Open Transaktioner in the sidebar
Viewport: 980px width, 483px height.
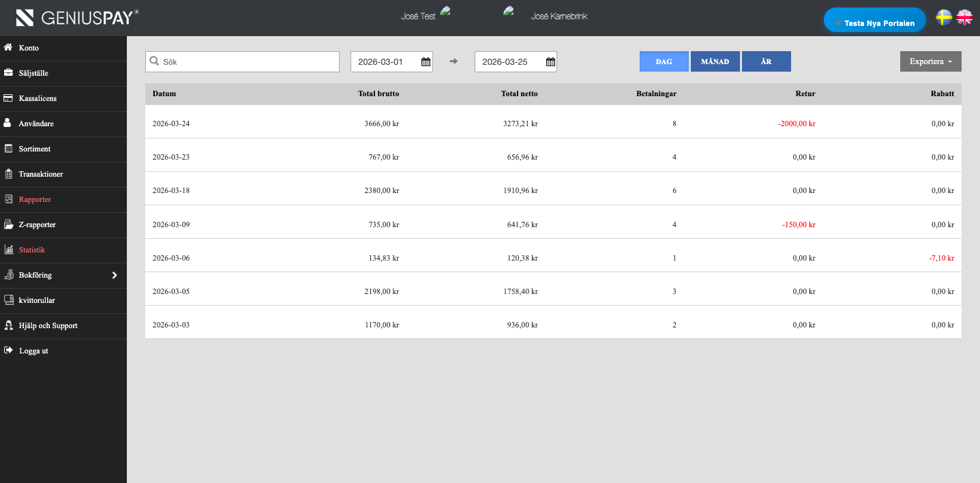point(41,174)
